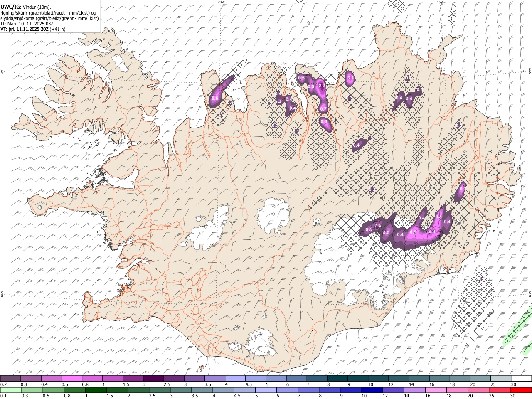
Task: Click the 15W longitude label
Action: click(x=440, y=2)
